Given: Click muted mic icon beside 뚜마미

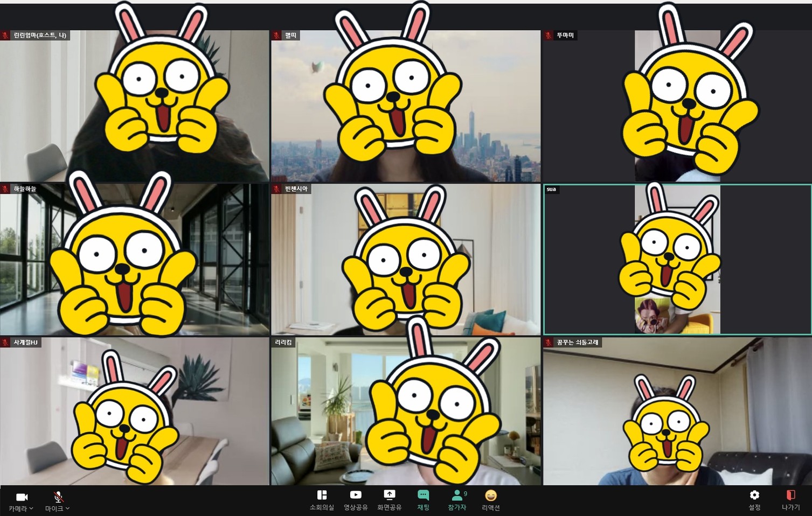Looking at the screenshot, I should pyautogui.click(x=549, y=36).
